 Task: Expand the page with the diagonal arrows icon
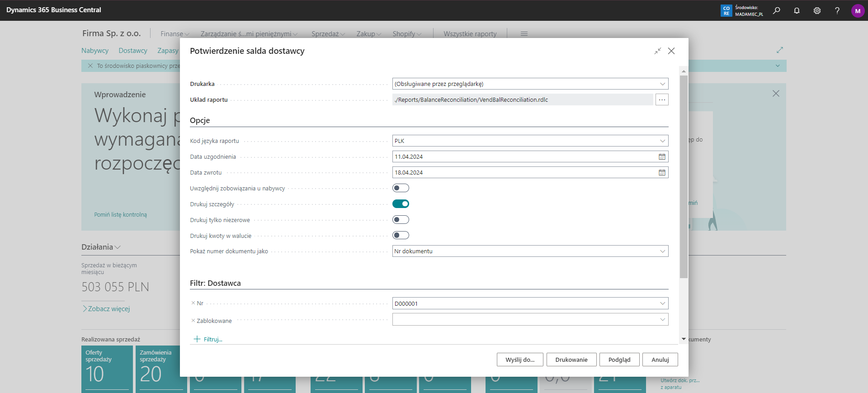pyautogui.click(x=780, y=50)
